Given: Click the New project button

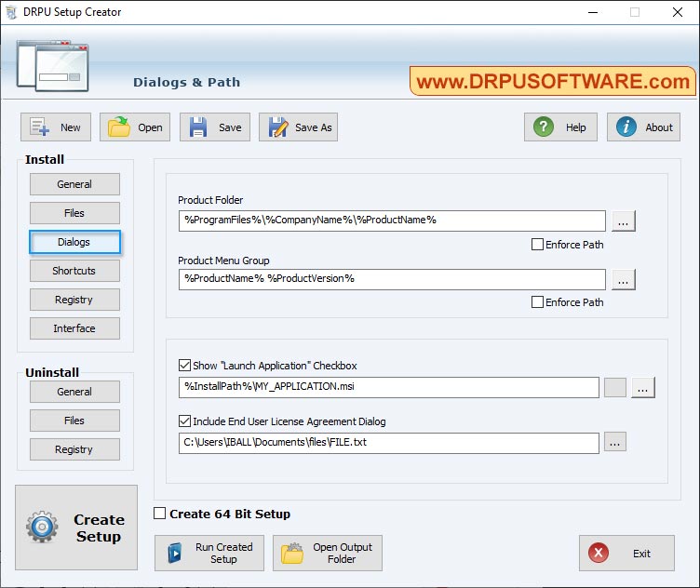Looking at the screenshot, I should (x=56, y=127).
